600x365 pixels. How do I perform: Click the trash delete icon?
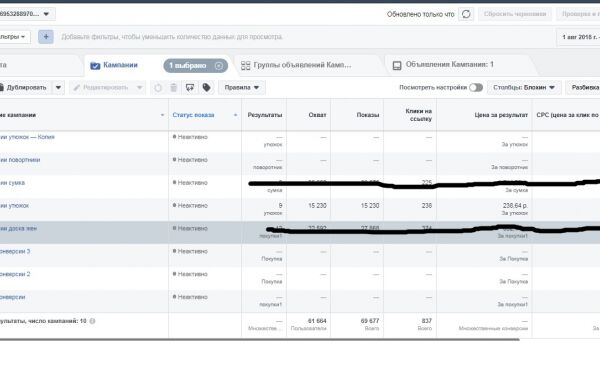click(173, 88)
